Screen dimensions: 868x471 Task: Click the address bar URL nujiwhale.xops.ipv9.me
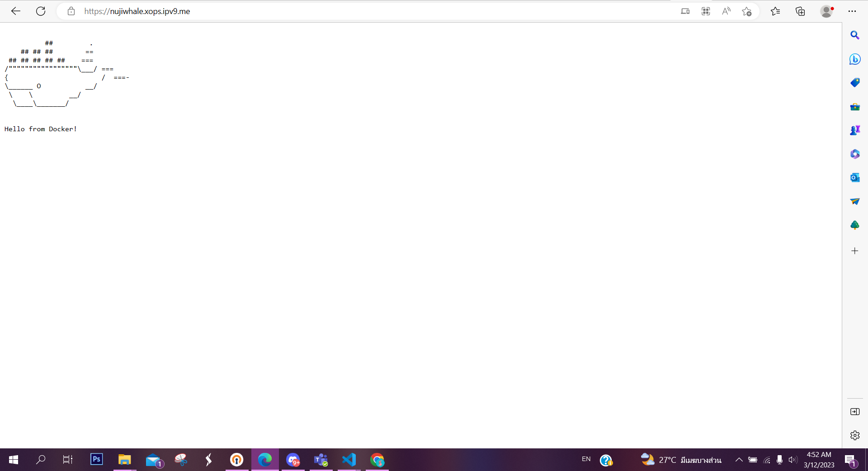(x=137, y=11)
